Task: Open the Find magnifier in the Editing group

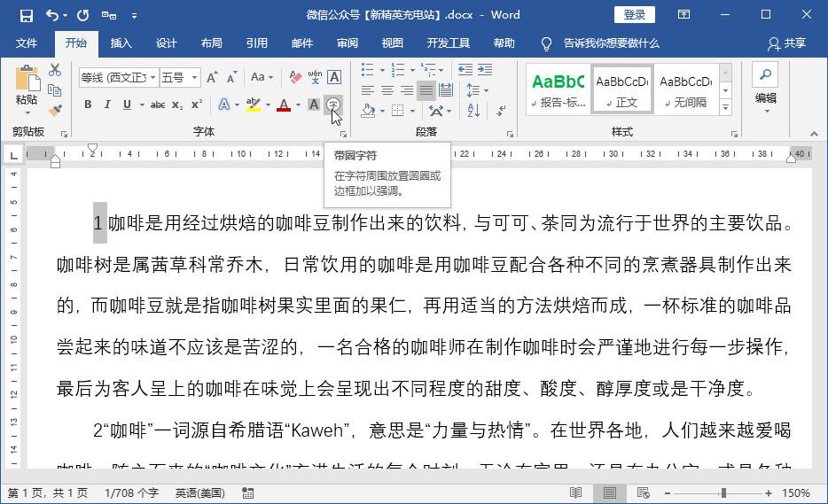Action: [x=766, y=74]
